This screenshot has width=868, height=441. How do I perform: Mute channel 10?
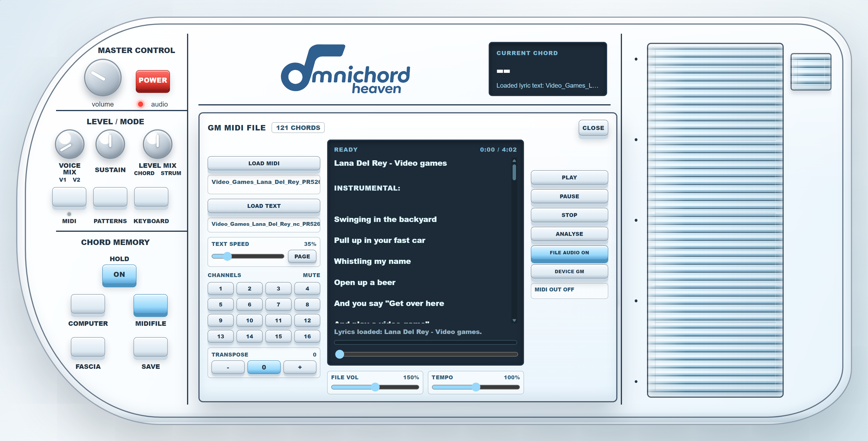(249, 321)
